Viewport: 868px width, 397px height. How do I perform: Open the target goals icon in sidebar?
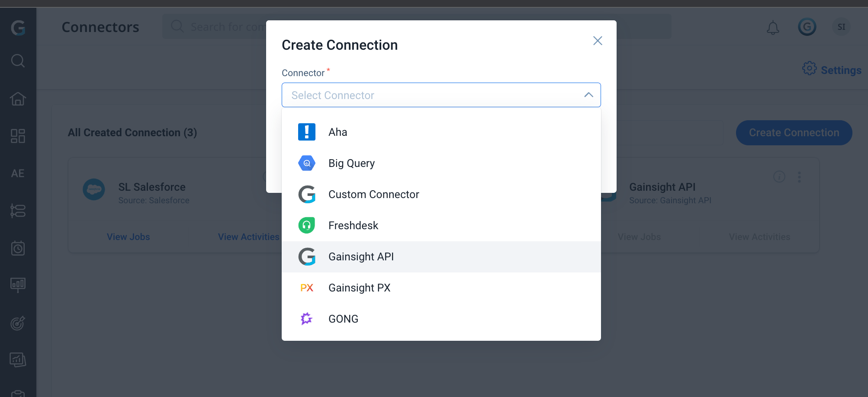pyautogui.click(x=18, y=323)
